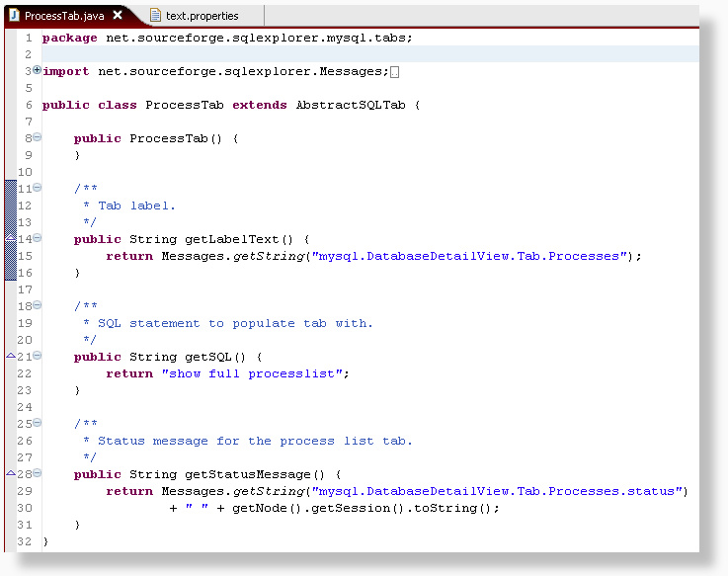The height and width of the screenshot is (576, 728).
Task: Collapse the ProcessTab() constructor at line 8
Action: coord(38,137)
